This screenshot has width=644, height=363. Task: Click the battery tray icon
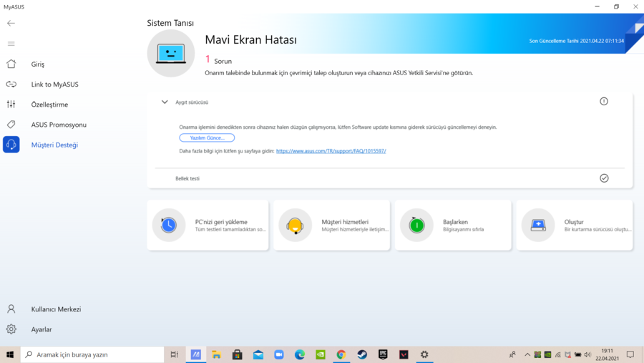578,354
